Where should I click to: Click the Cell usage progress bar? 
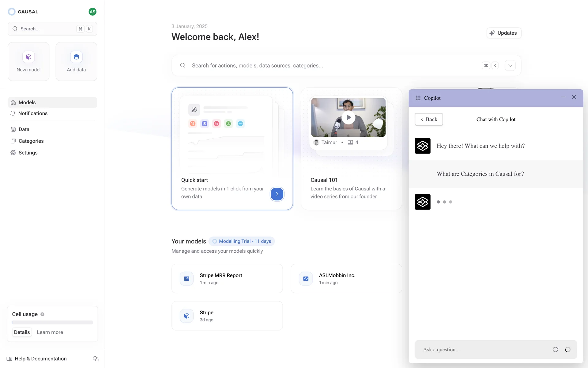[52, 323]
